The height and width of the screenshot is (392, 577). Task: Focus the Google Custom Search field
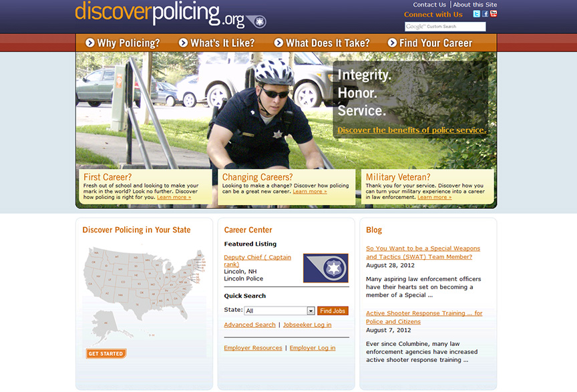tap(445, 27)
